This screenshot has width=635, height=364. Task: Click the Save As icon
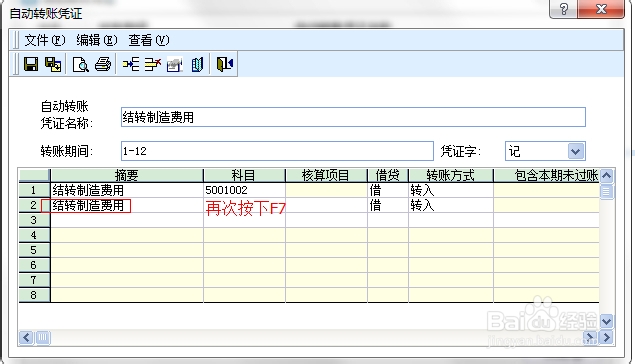[53, 64]
